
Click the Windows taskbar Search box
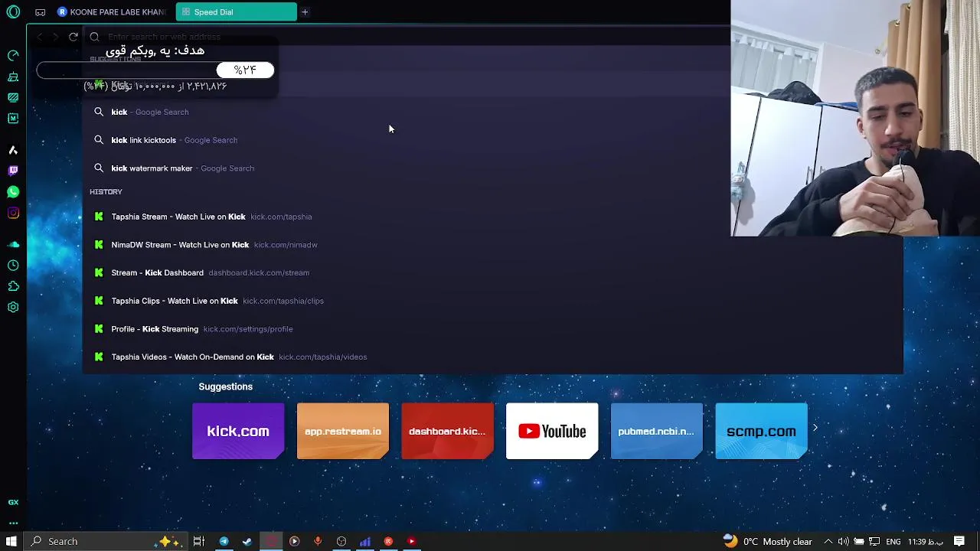pyautogui.click(x=105, y=541)
